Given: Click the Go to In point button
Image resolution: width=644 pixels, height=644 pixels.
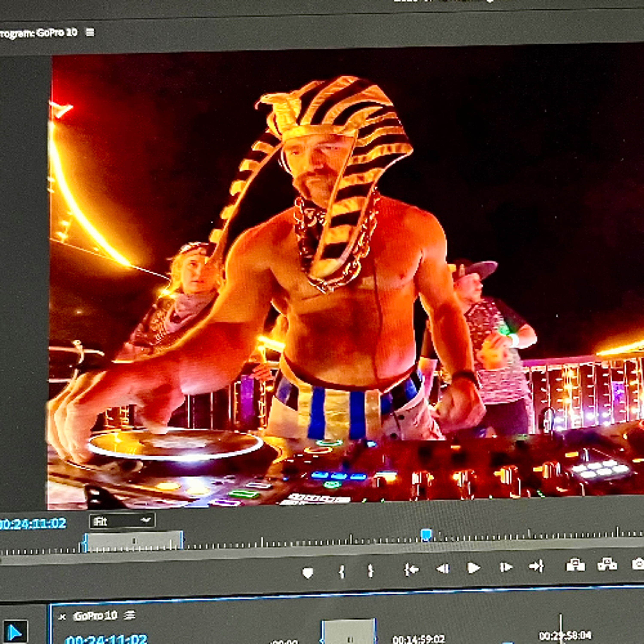Looking at the screenshot, I should pyautogui.click(x=411, y=569).
